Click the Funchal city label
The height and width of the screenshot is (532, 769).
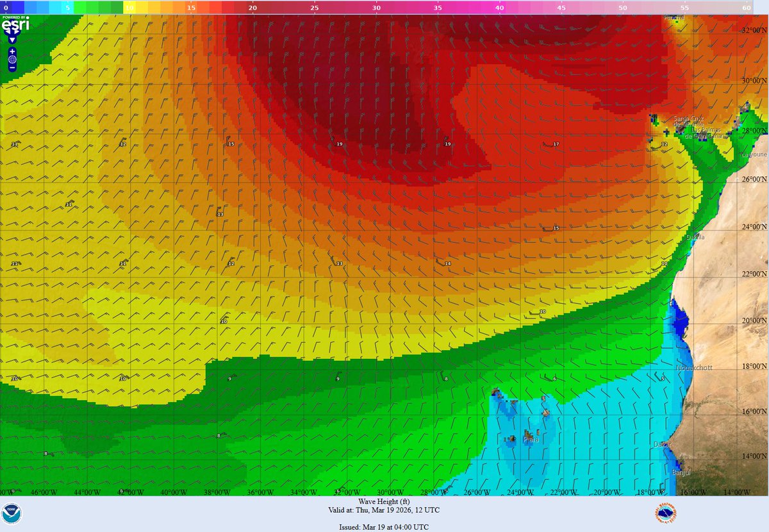674,18
